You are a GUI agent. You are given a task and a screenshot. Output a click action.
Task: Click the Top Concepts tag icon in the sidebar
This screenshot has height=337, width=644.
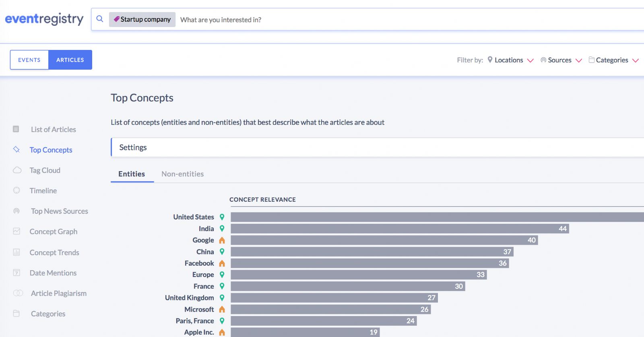tap(17, 149)
